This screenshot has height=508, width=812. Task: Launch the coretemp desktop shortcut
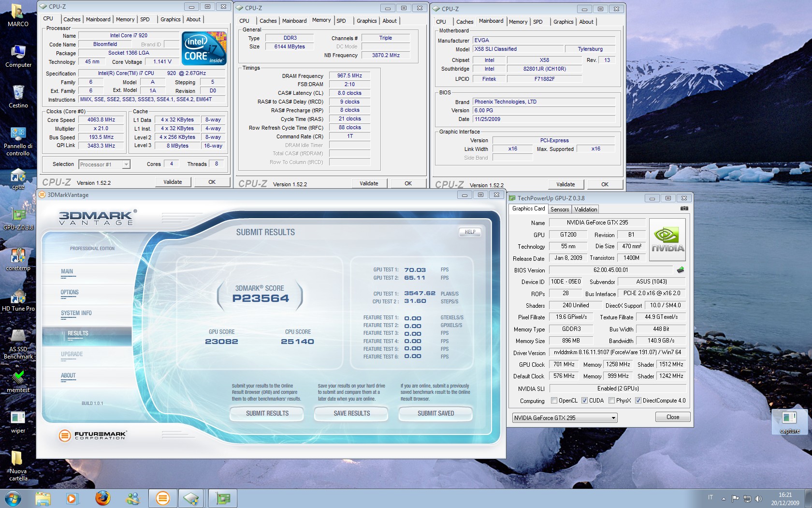18,259
